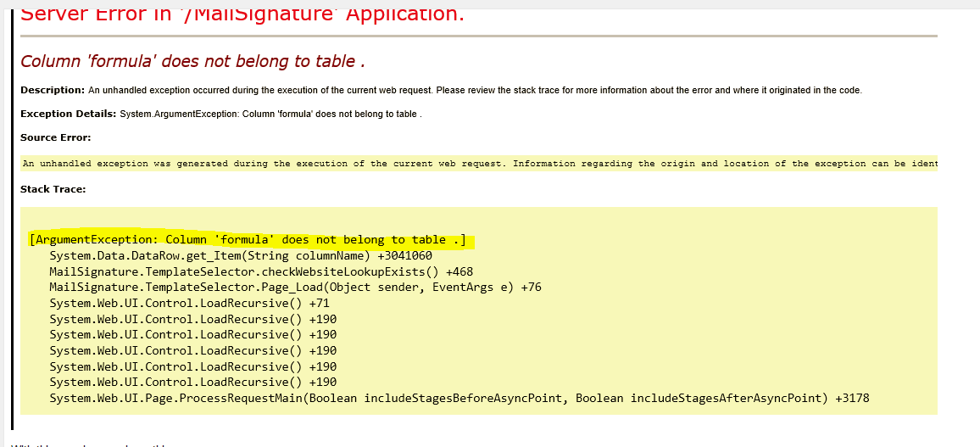Click the sentence 'Please review the stack trace'
The height and width of the screenshot is (447, 980).
pos(649,90)
